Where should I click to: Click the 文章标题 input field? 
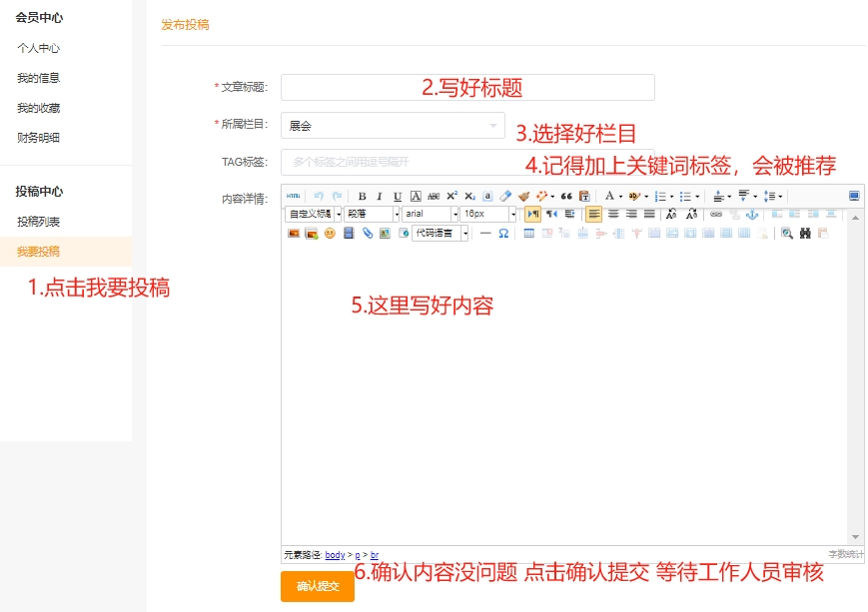coord(467,88)
